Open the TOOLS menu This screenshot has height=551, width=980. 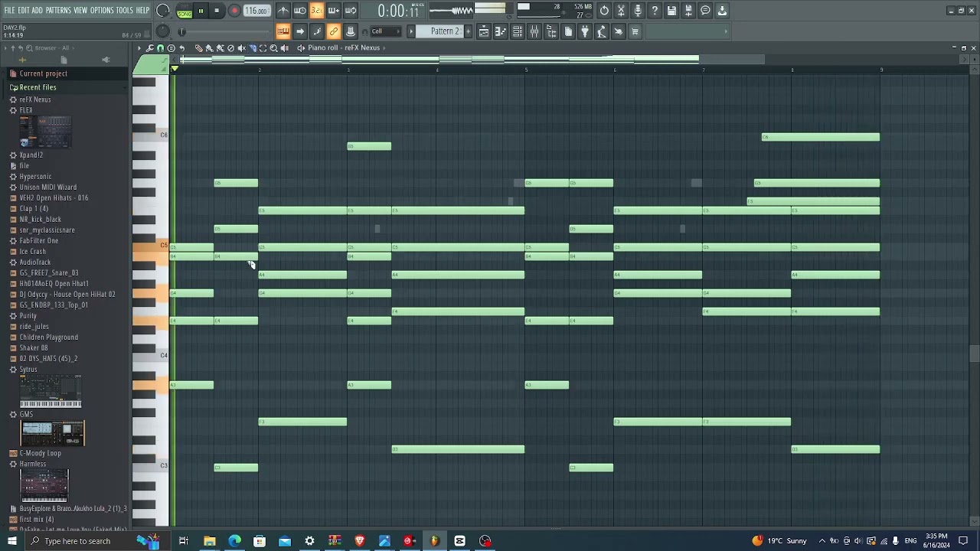pyautogui.click(x=125, y=10)
